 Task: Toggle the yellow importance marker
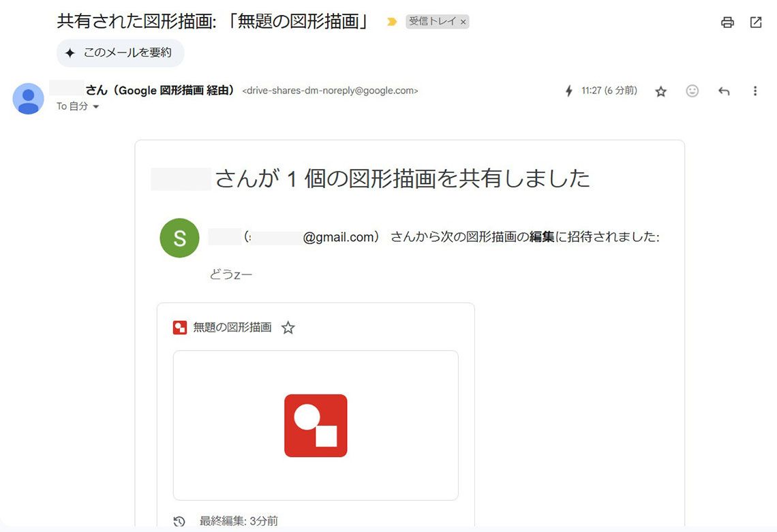[x=391, y=22]
